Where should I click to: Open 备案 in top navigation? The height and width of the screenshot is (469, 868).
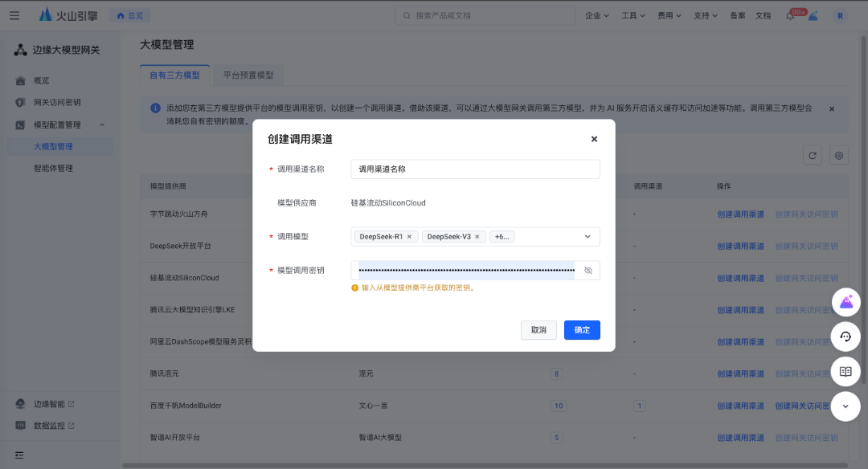tap(737, 15)
